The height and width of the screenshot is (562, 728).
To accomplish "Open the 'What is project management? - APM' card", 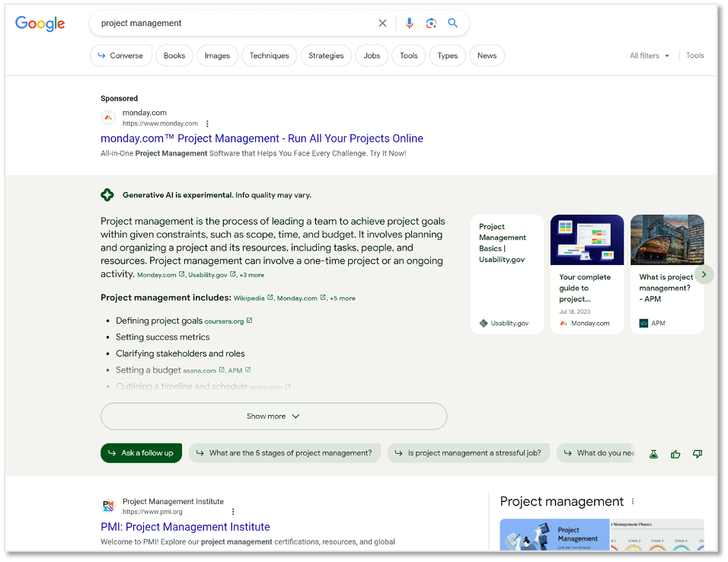I will (x=667, y=274).
